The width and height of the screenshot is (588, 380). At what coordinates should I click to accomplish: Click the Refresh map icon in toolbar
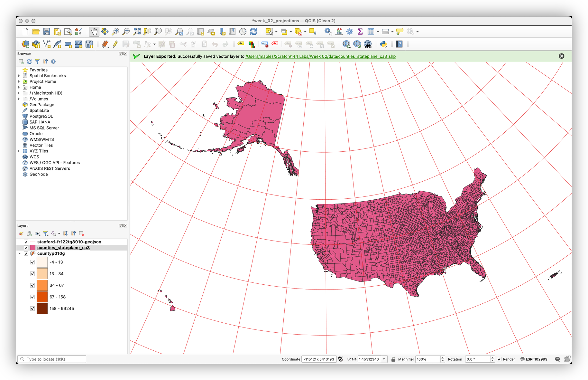(x=253, y=32)
